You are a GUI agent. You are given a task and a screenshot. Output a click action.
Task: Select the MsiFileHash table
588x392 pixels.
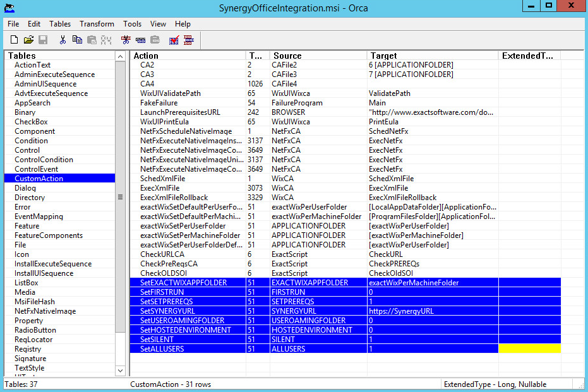(x=35, y=302)
